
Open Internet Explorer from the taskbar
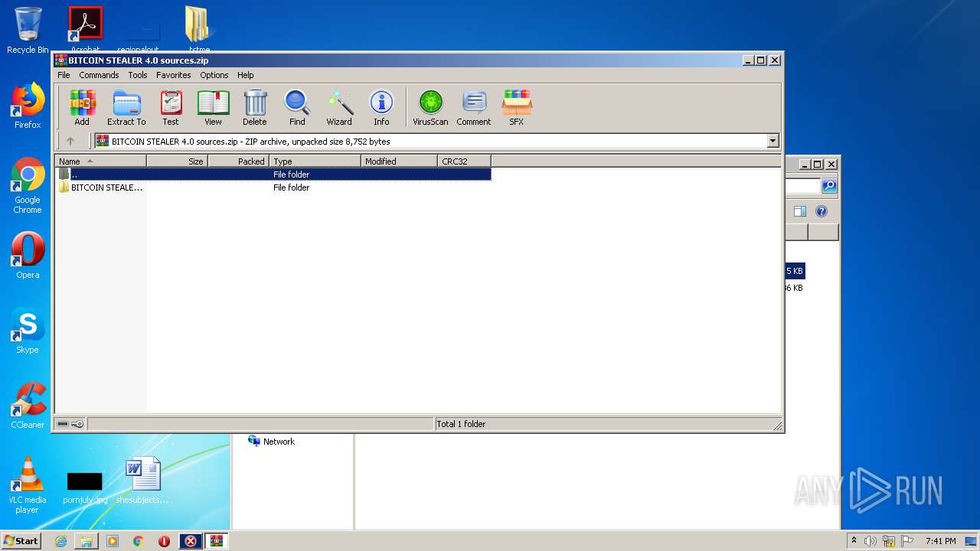coord(60,541)
